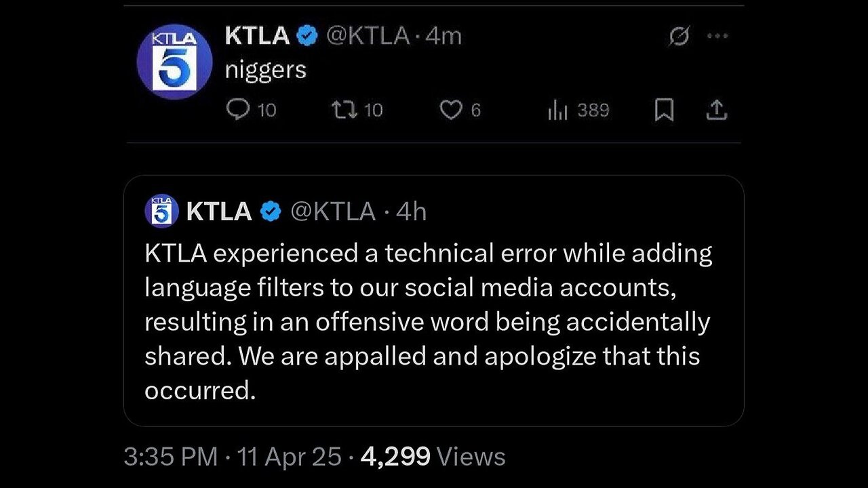Click the 4,299 Views count
The image size is (868, 488).
pos(433,457)
